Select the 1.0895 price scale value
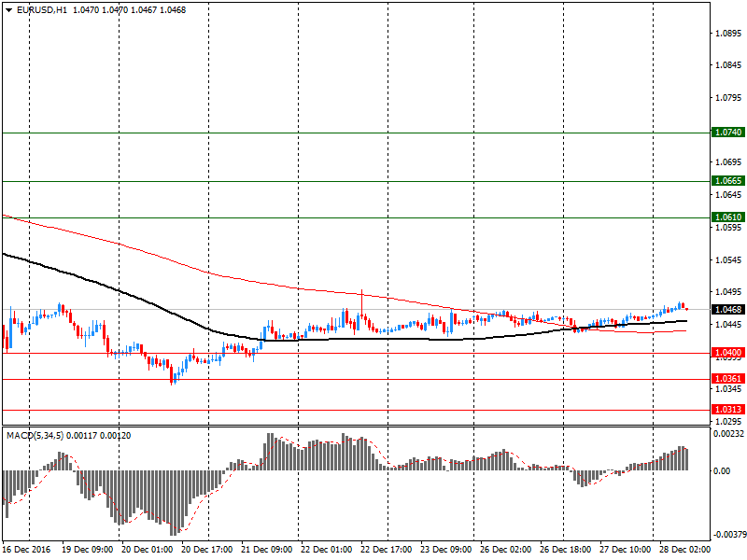The image size is (747, 560). [729, 34]
